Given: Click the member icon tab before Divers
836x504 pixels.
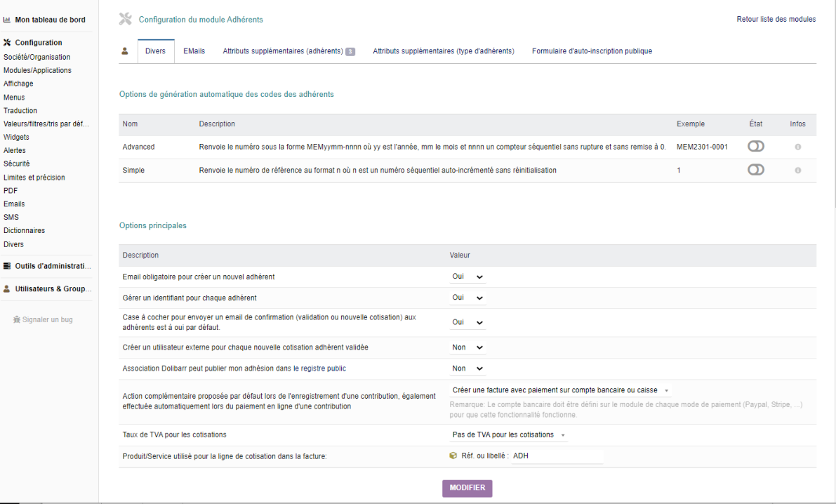Looking at the screenshot, I should 125,51.
